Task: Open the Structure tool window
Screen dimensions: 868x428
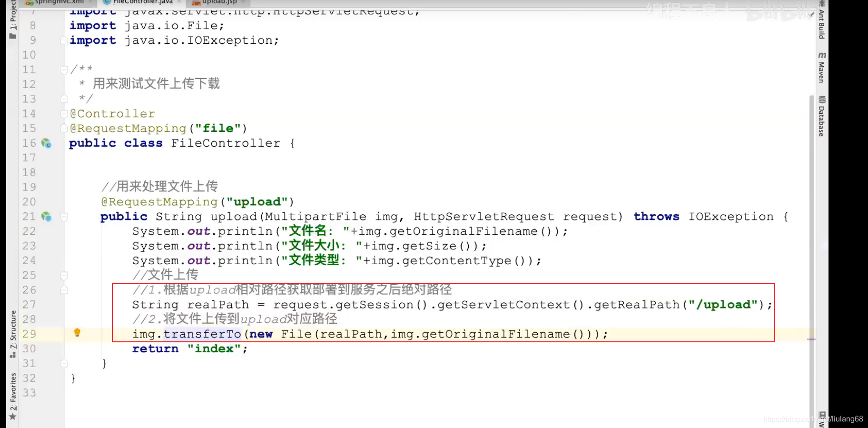Action: click(13, 335)
